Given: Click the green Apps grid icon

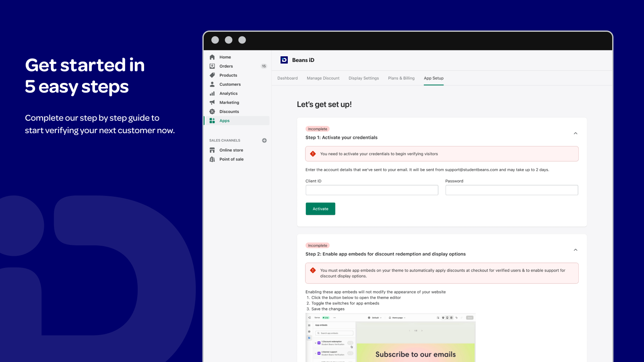Looking at the screenshot, I should [x=212, y=121].
